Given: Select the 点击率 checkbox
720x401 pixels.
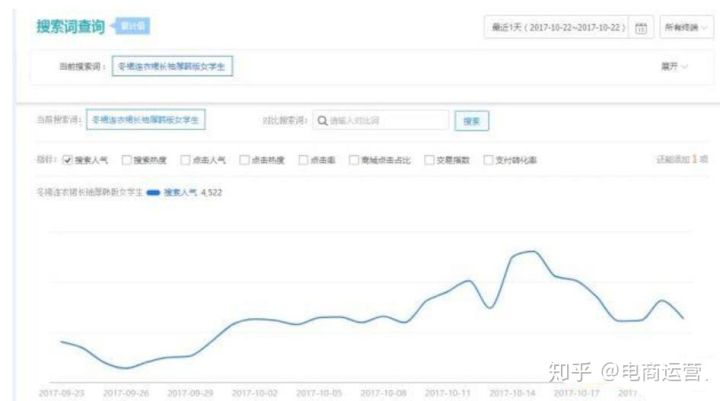Looking at the screenshot, I should [302, 159].
